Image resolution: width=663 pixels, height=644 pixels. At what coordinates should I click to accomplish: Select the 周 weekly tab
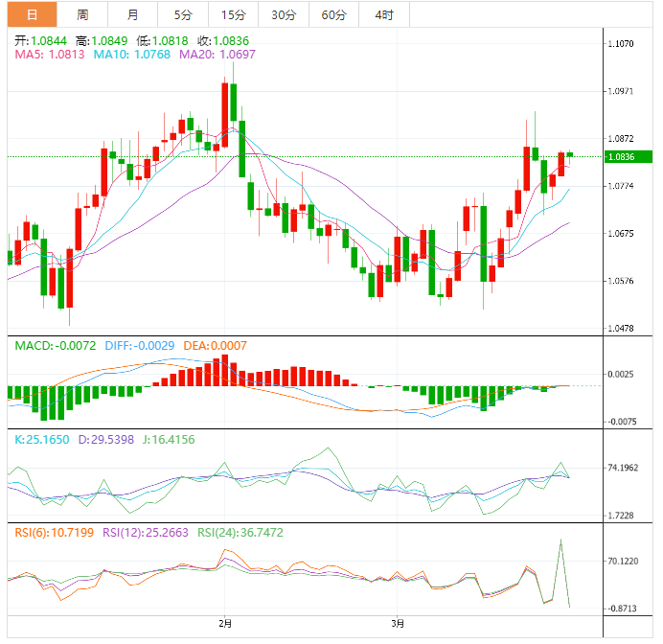coord(83,14)
